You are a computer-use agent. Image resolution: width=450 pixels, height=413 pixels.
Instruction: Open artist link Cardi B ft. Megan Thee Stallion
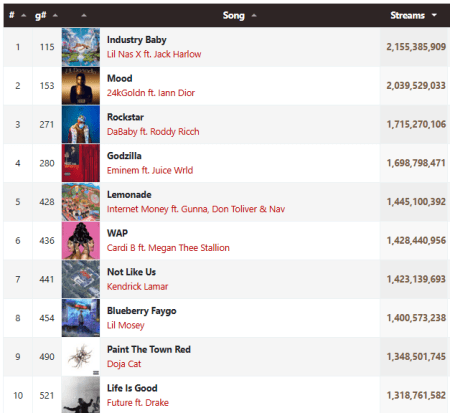(168, 248)
